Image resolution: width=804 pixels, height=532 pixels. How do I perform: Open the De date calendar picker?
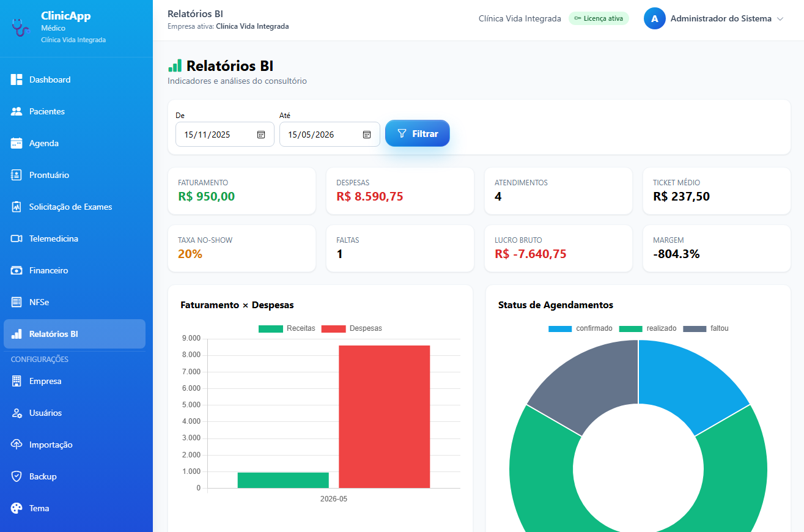pyautogui.click(x=261, y=135)
